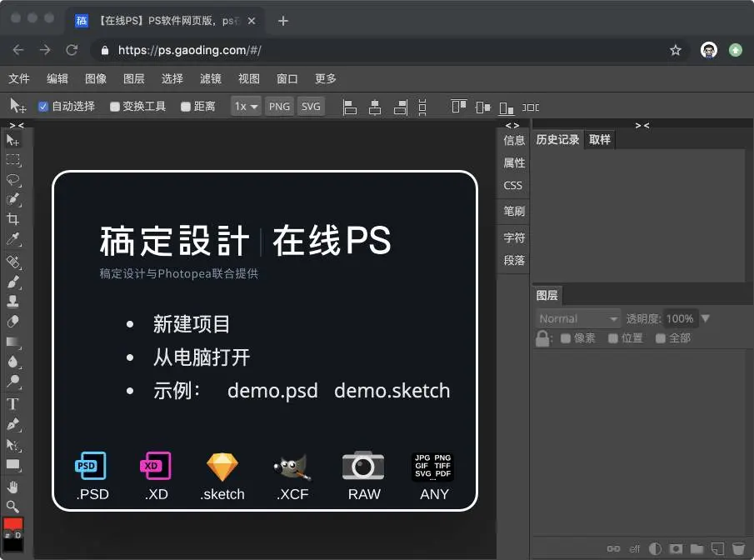Select the Brush tool
This screenshot has width=754, height=560.
13,282
